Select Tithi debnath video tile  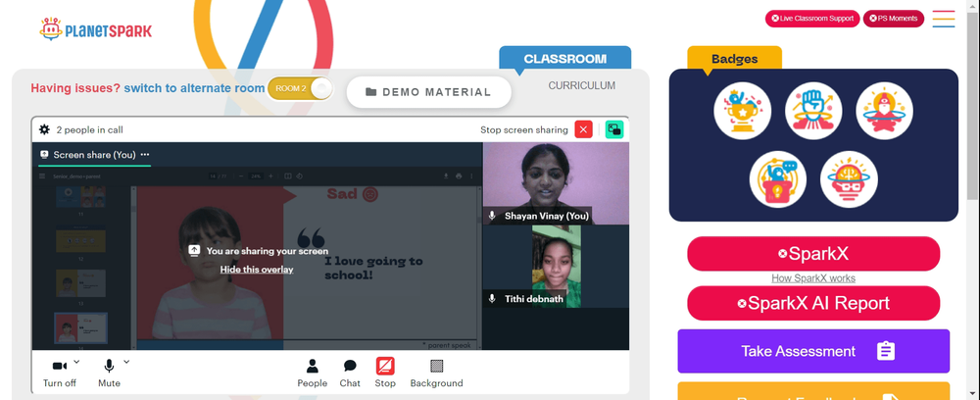tap(556, 267)
